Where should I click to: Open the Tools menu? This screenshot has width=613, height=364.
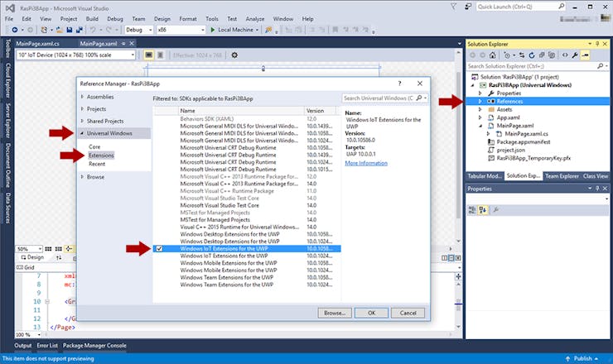(212, 19)
